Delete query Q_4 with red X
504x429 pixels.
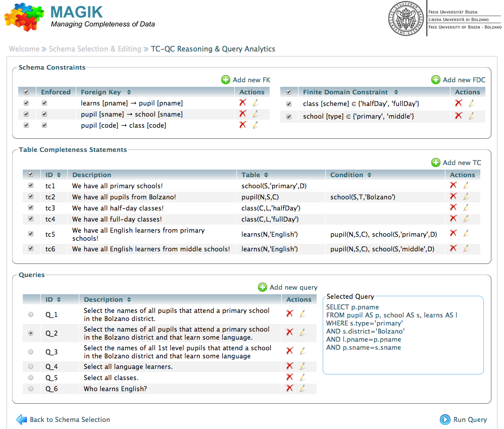(x=289, y=366)
